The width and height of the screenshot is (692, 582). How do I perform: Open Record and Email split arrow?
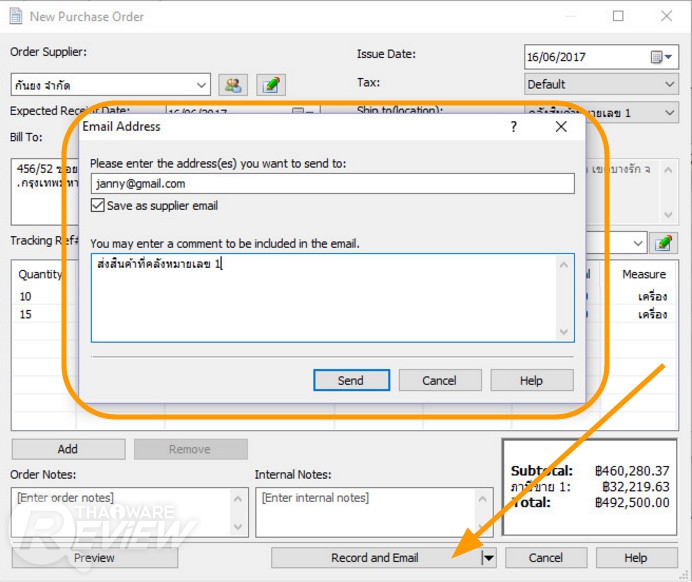(x=488, y=558)
